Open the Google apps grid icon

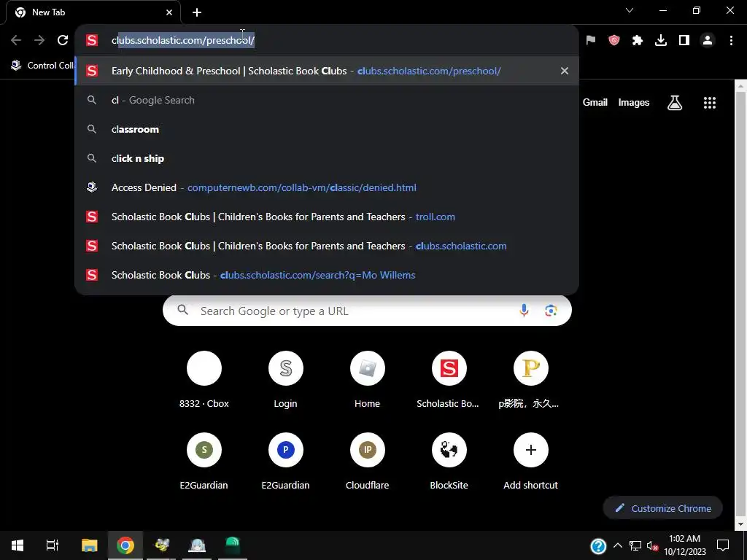(x=710, y=102)
